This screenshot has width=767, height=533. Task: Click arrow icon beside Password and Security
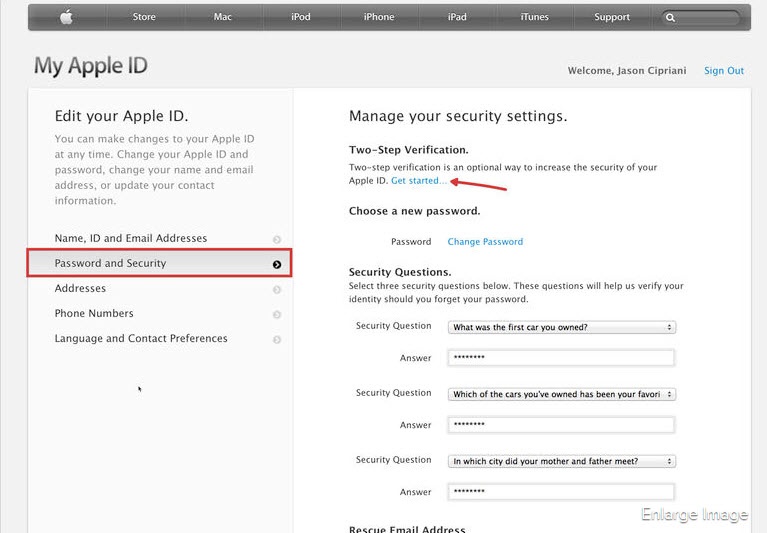[x=277, y=264]
